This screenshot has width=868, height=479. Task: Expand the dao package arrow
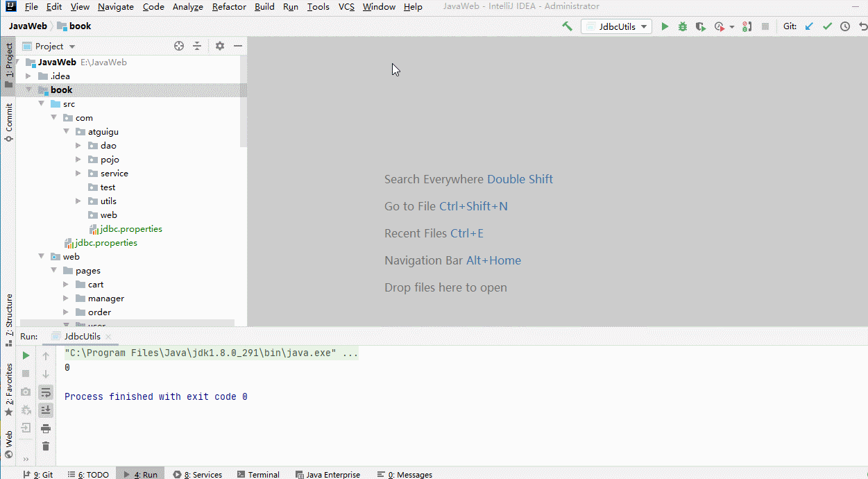78,146
